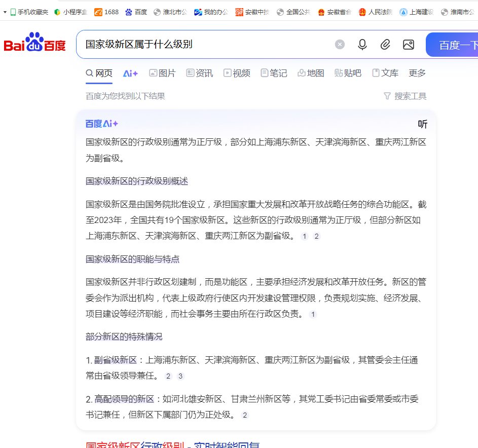Click citation 3 in 副省级新区 item
The height and width of the screenshot is (448, 478).
[x=180, y=376]
